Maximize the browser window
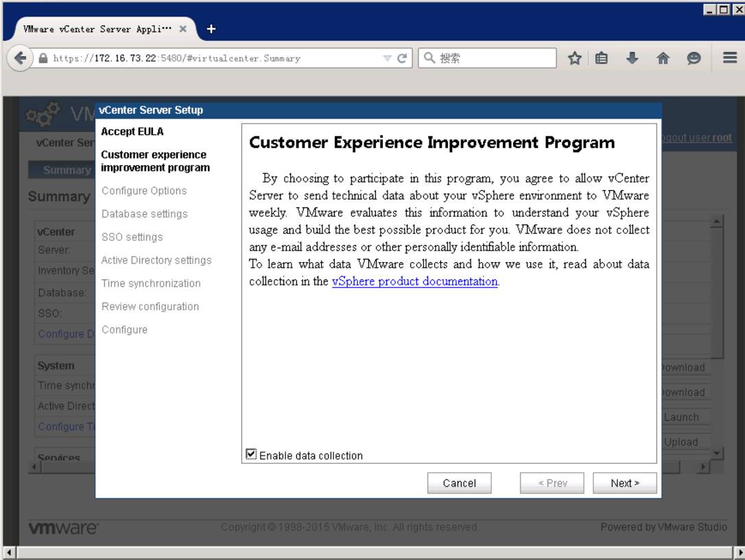The image size is (745, 560). (x=724, y=10)
